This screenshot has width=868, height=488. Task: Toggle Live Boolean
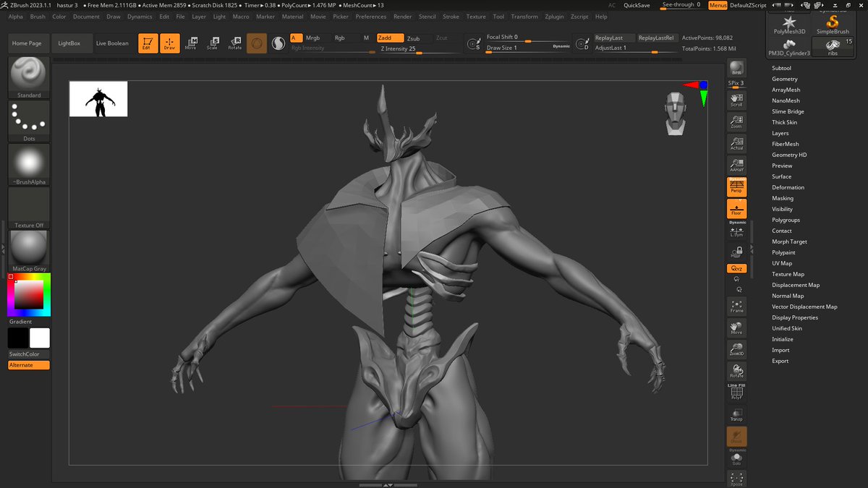pos(112,43)
